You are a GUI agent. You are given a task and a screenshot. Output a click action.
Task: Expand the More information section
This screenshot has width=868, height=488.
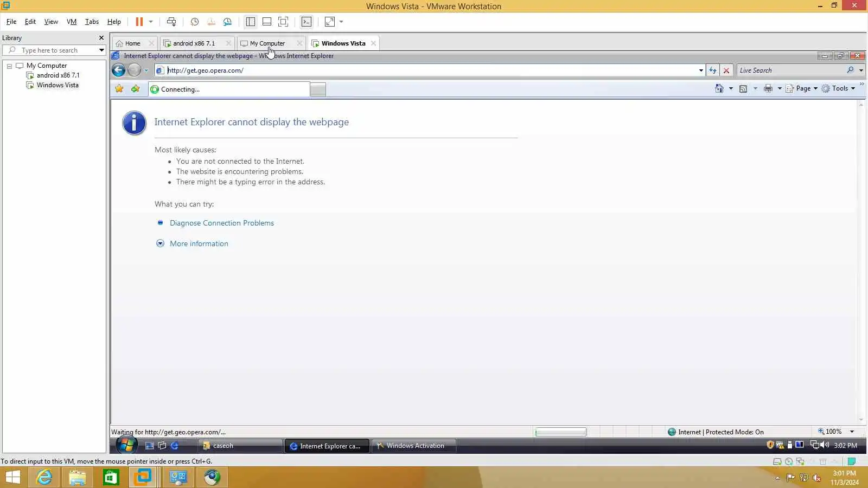[199, 243]
